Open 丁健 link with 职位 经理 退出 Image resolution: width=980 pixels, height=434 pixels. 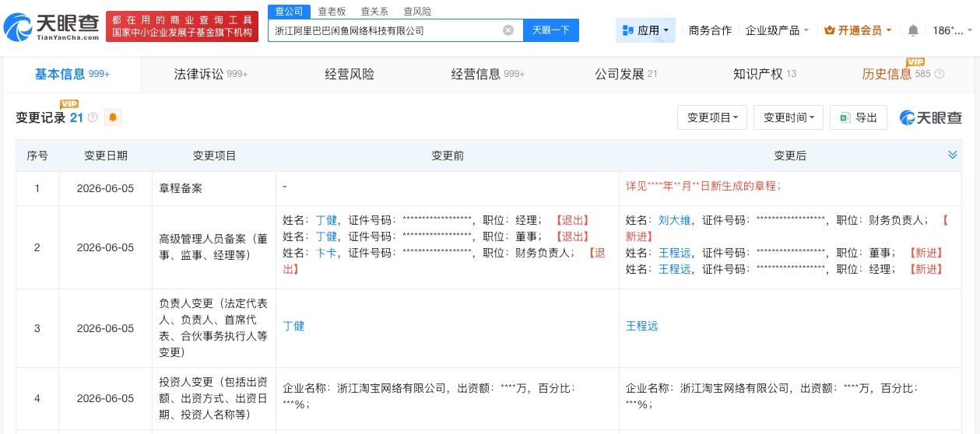(x=326, y=220)
